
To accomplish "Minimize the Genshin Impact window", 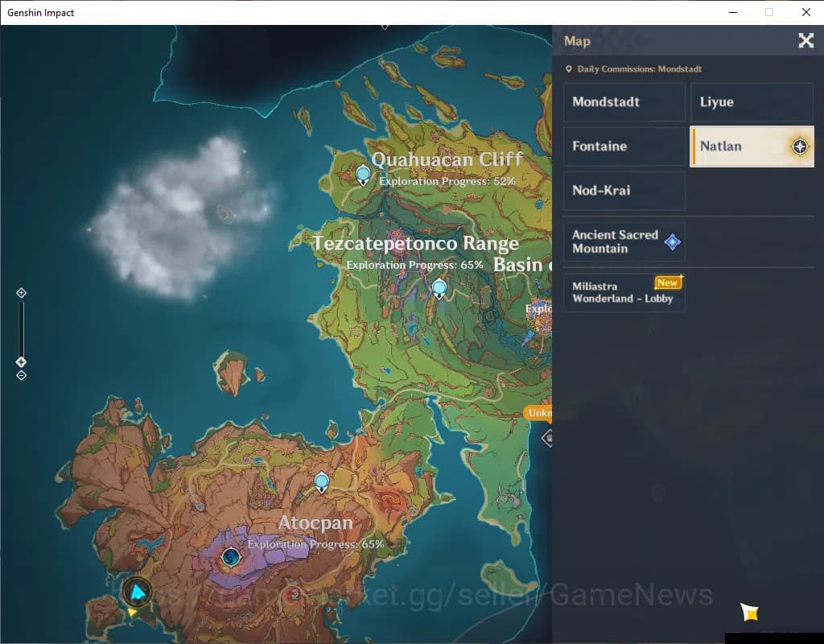I will tap(733, 12).
